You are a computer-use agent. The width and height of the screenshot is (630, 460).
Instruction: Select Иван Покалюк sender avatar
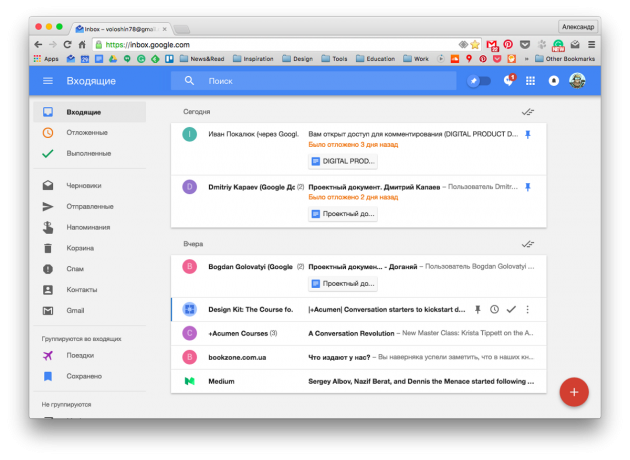[x=190, y=134]
